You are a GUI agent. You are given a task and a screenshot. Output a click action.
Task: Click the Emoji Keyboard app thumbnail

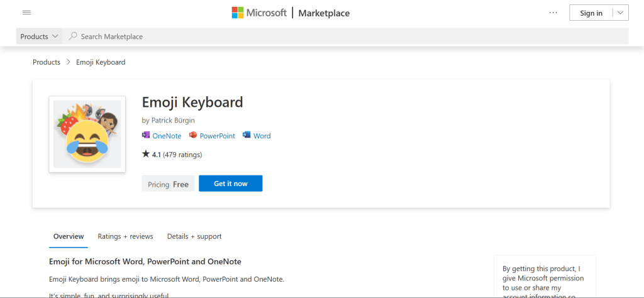click(x=87, y=134)
